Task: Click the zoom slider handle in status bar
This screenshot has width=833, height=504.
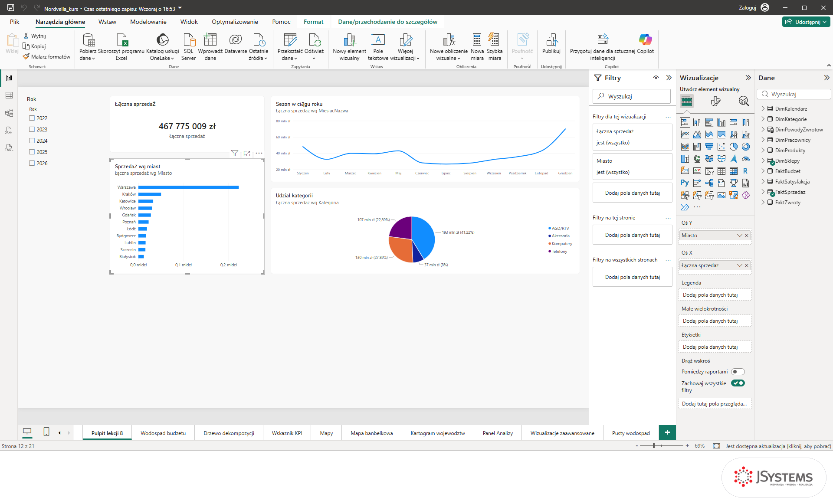Action: point(653,446)
